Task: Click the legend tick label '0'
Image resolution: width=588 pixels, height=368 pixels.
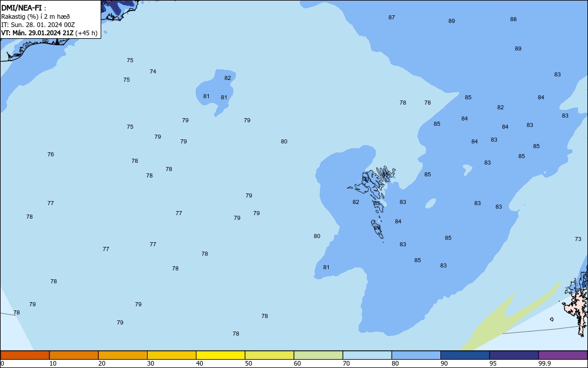Action: click(x=2, y=363)
